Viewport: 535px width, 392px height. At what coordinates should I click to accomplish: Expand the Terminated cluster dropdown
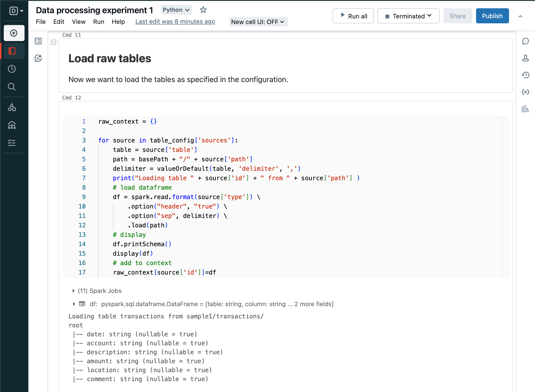[x=408, y=16]
